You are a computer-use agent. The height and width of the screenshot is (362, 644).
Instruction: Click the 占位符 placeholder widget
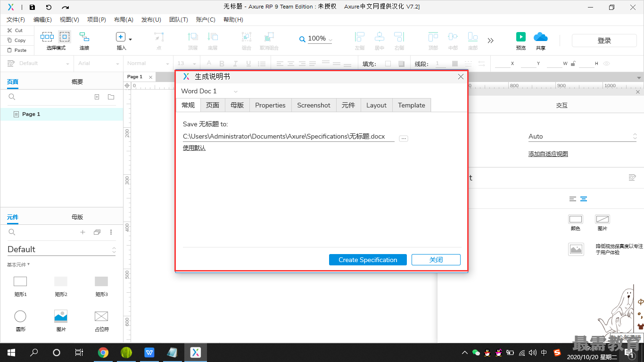[x=101, y=316]
